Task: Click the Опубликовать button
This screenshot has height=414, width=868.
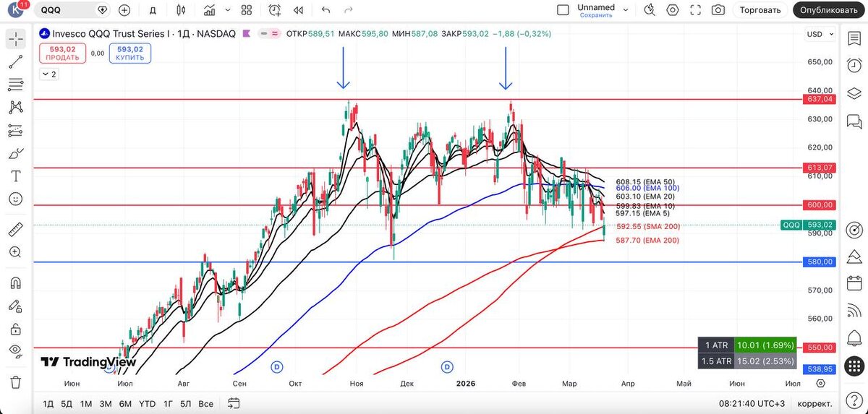Action: tap(830, 10)
